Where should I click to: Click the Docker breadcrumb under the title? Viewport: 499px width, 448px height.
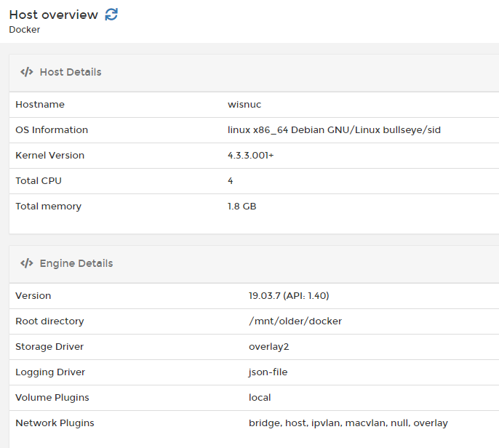pos(24,30)
